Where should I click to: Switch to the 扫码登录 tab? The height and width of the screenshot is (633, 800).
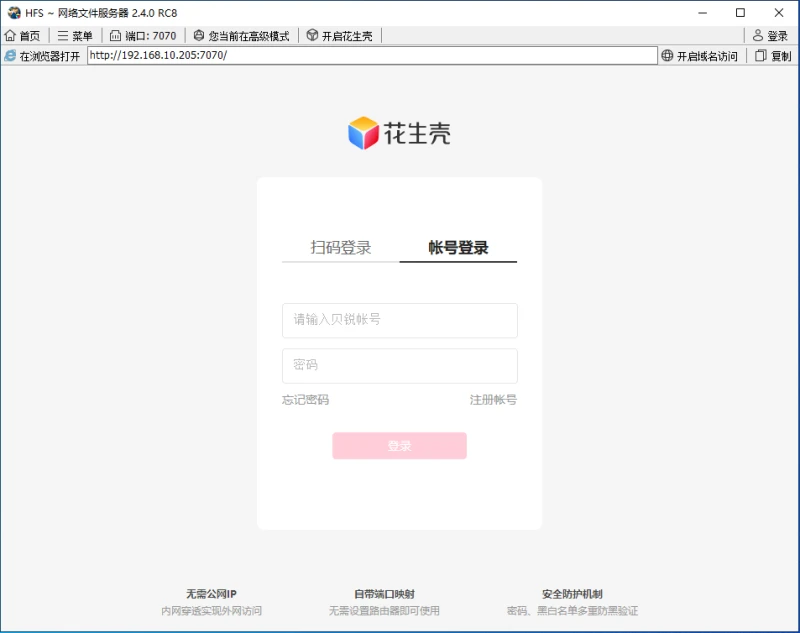point(341,248)
